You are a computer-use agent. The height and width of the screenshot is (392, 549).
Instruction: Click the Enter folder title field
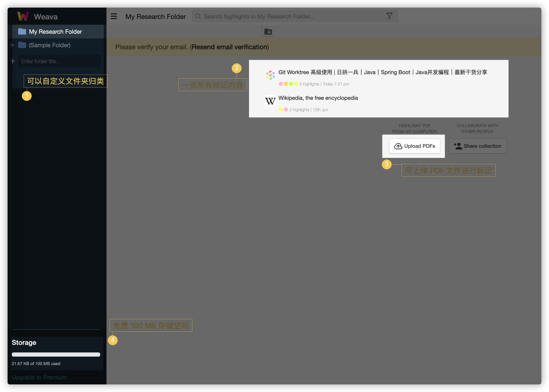[x=60, y=61]
